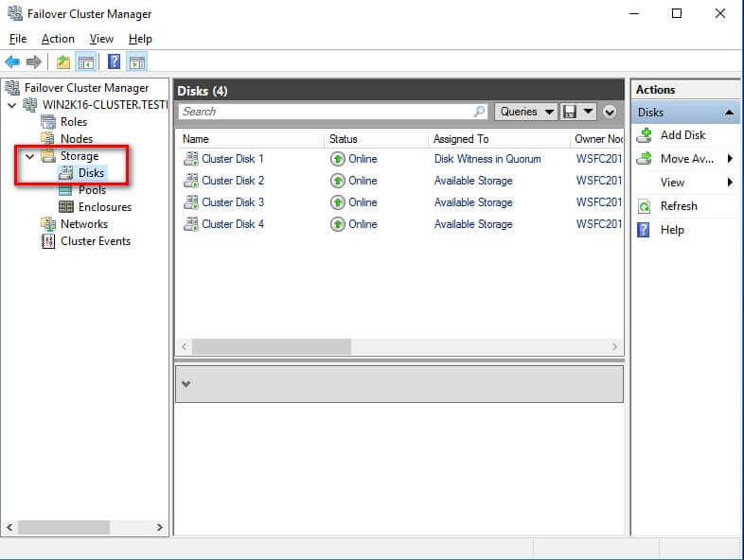Click the Forward arrow toolbar icon
This screenshot has width=744, height=560.
click(33, 62)
